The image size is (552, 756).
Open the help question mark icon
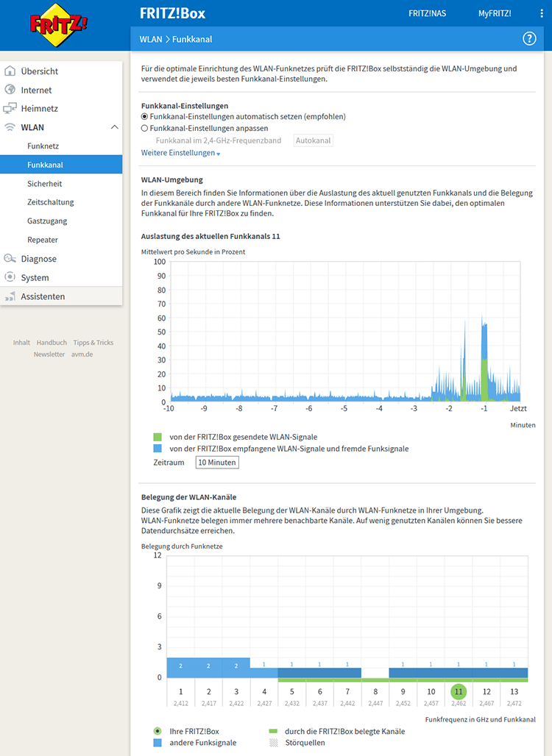[x=528, y=39]
